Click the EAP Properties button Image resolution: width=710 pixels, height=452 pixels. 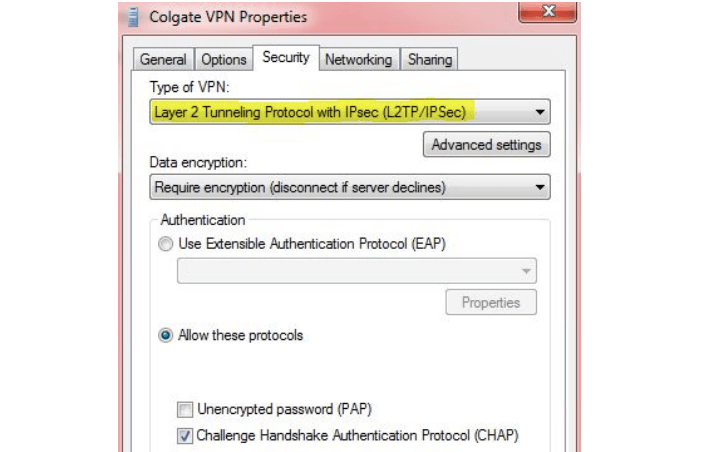(x=491, y=302)
